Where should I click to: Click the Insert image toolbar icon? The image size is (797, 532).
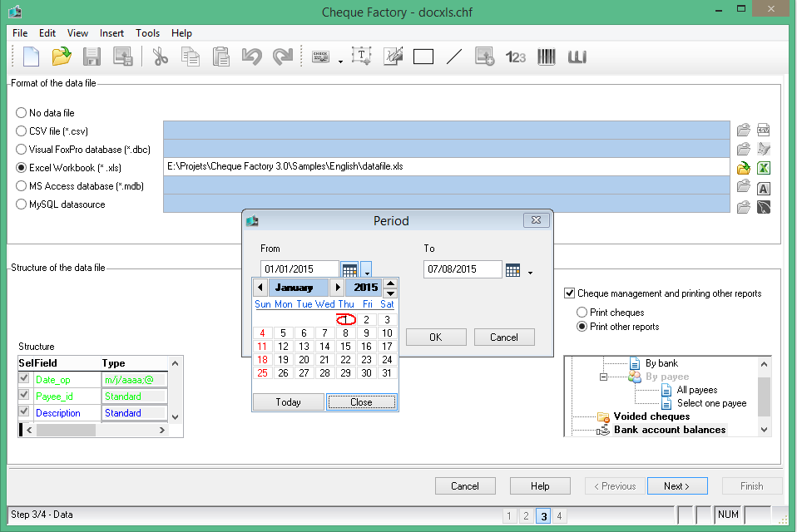tap(484, 57)
